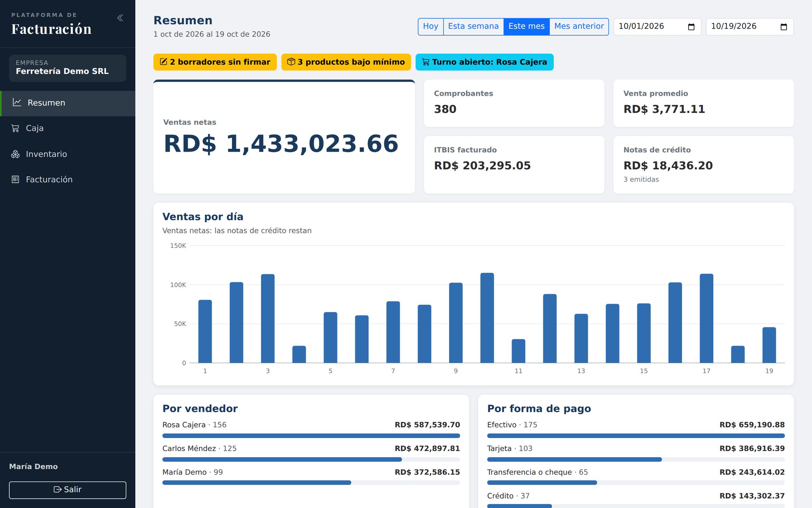Click the Tarjeta payment progress bar

tap(636, 459)
